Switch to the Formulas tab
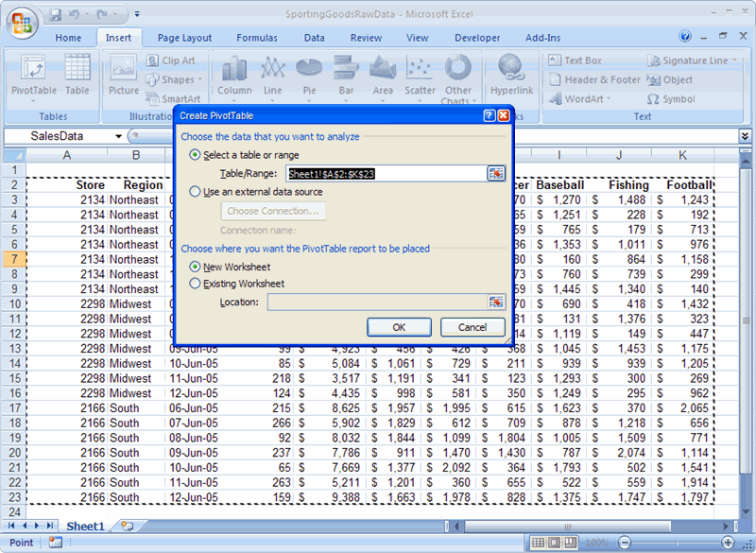 coord(256,38)
